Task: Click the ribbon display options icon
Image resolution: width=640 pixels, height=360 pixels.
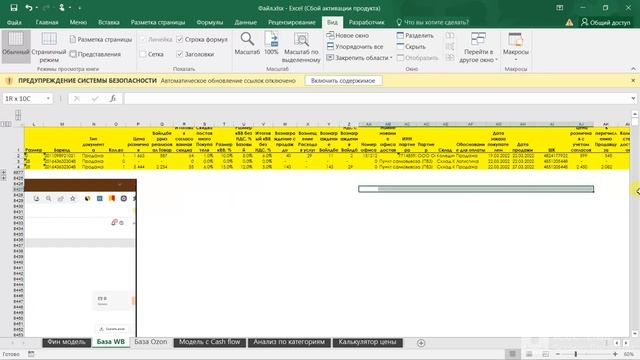Action: click(560, 8)
